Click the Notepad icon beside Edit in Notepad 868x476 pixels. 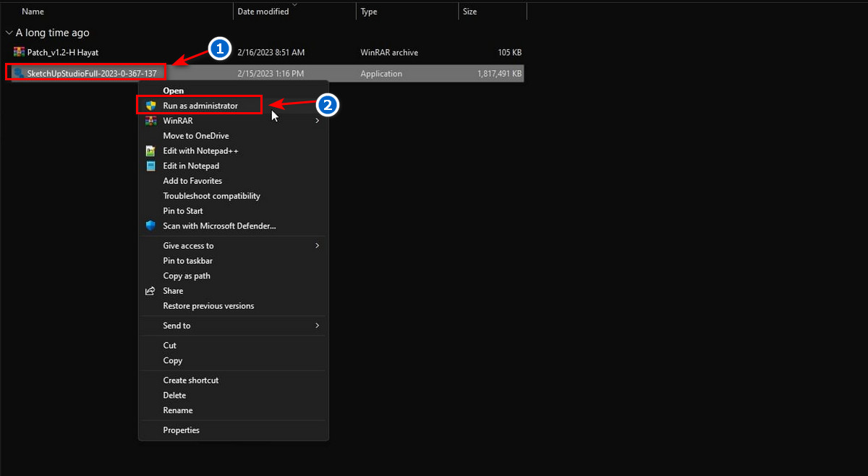(150, 166)
